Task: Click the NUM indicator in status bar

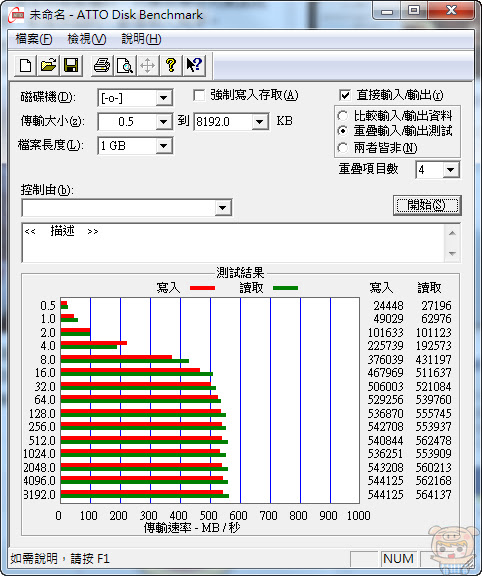Action: point(399,559)
